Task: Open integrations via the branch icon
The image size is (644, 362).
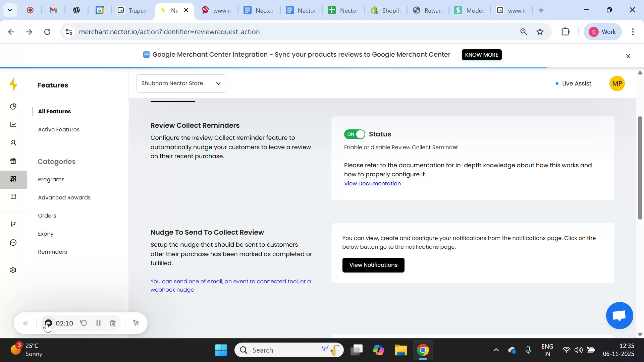Action: pos(13,224)
